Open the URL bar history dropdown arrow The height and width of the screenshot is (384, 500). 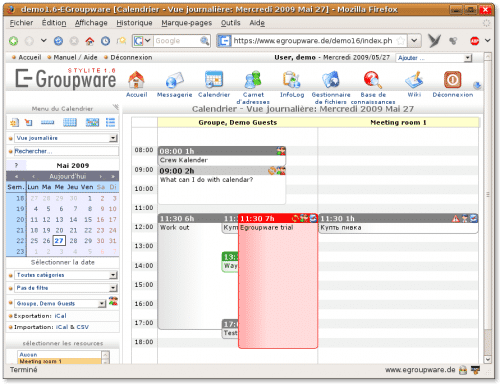click(414, 41)
